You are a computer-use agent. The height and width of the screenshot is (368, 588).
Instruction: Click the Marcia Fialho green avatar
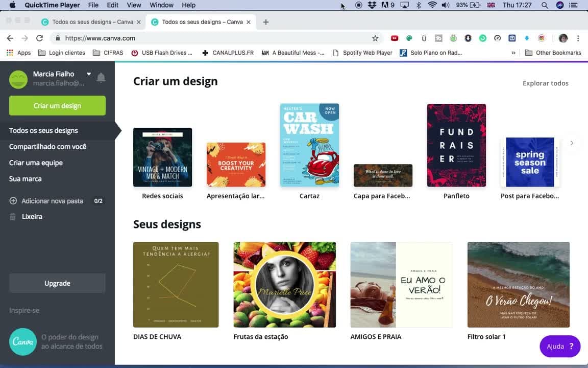pos(18,79)
